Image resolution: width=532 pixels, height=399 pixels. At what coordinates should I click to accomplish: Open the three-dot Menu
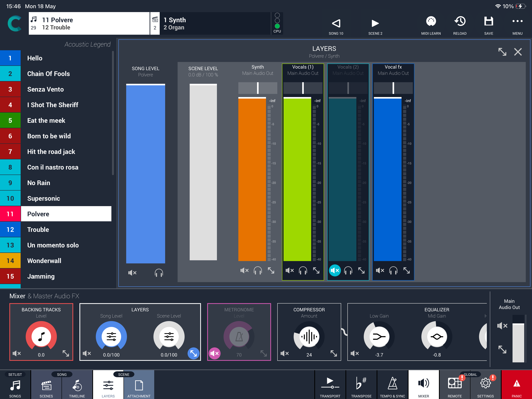(x=517, y=21)
